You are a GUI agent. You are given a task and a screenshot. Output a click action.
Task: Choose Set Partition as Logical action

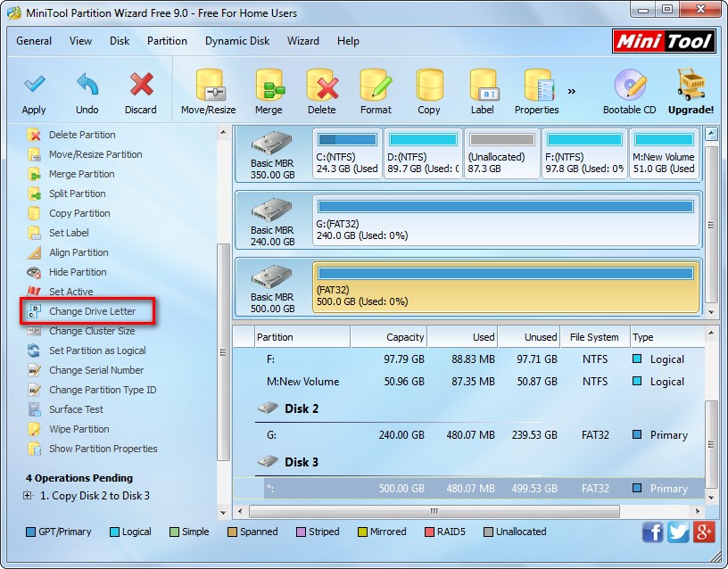click(97, 350)
